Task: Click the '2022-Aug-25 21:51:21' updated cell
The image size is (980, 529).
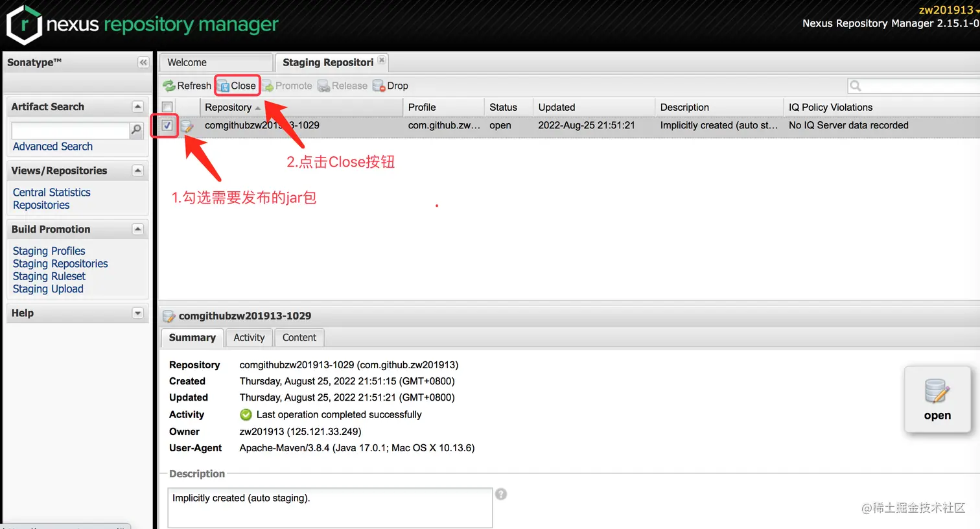Action: pyautogui.click(x=587, y=125)
